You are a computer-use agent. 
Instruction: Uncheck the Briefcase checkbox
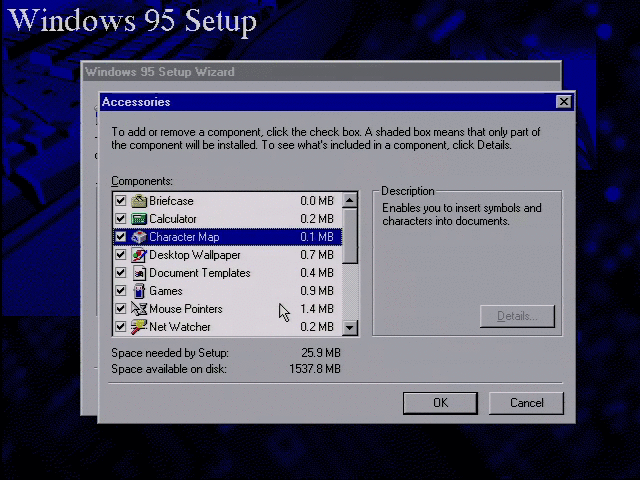(120, 201)
